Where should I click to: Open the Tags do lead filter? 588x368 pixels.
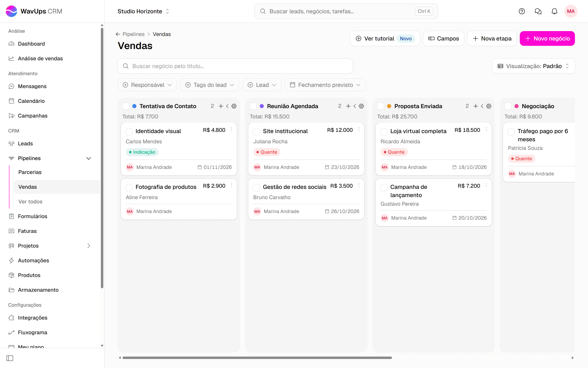[x=210, y=85]
